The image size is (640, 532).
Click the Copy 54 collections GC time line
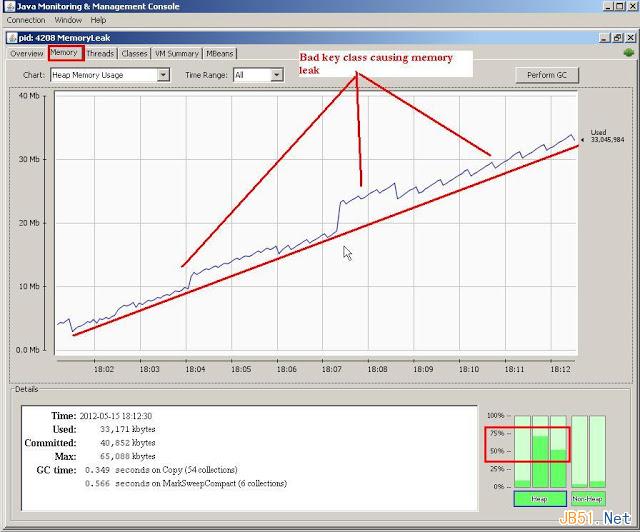click(x=161, y=470)
